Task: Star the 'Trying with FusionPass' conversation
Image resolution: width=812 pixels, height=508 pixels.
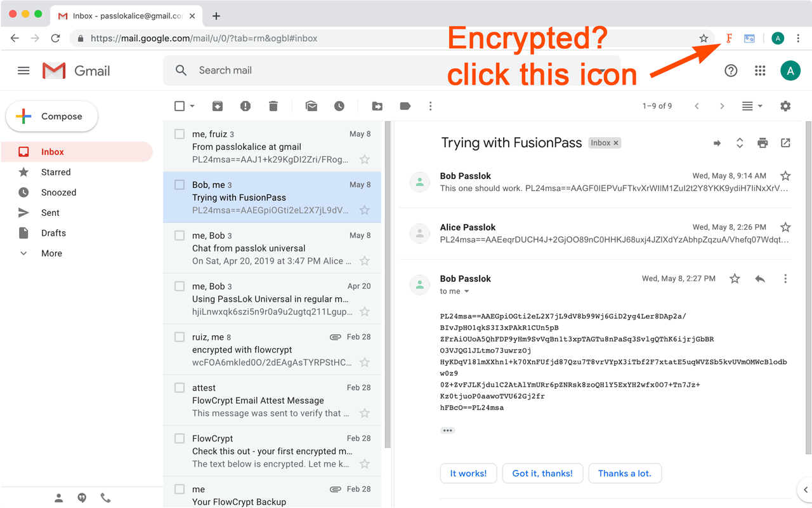Action: tap(364, 210)
